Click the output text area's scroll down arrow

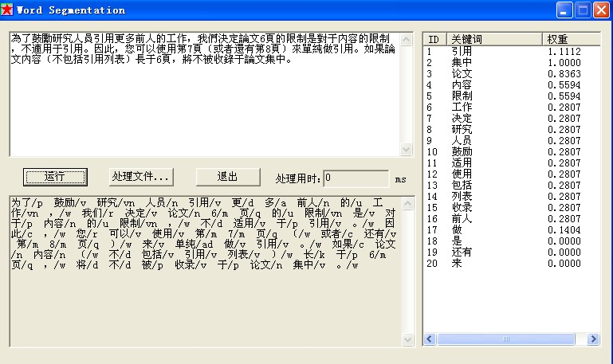click(x=408, y=340)
